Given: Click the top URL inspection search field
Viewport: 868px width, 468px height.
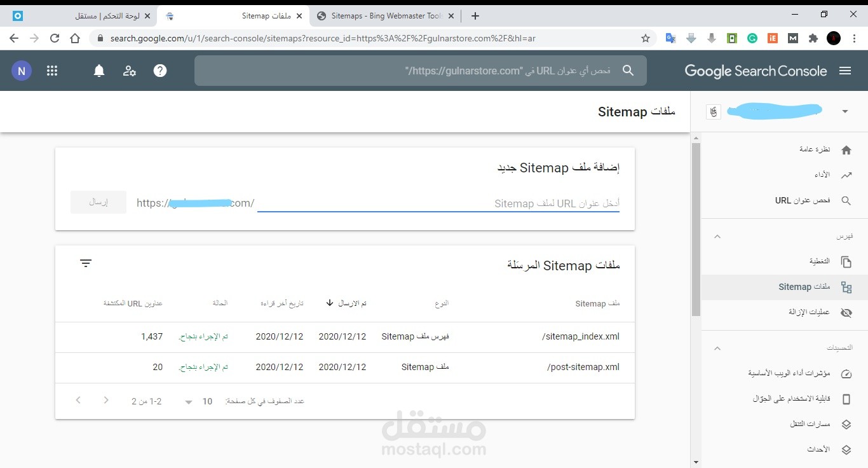Looking at the screenshot, I should 421,71.
